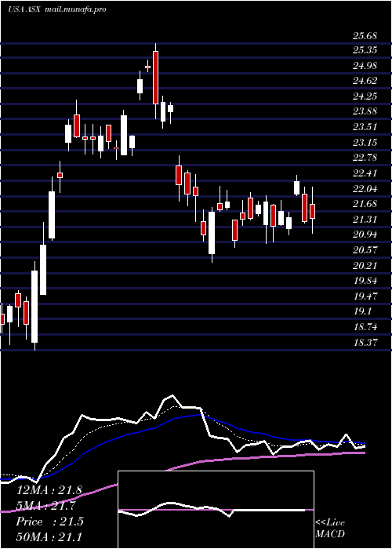This screenshot has height=549, width=392.
Task: Click the tallest red candle at the chart peak
Action: click(155, 78)
